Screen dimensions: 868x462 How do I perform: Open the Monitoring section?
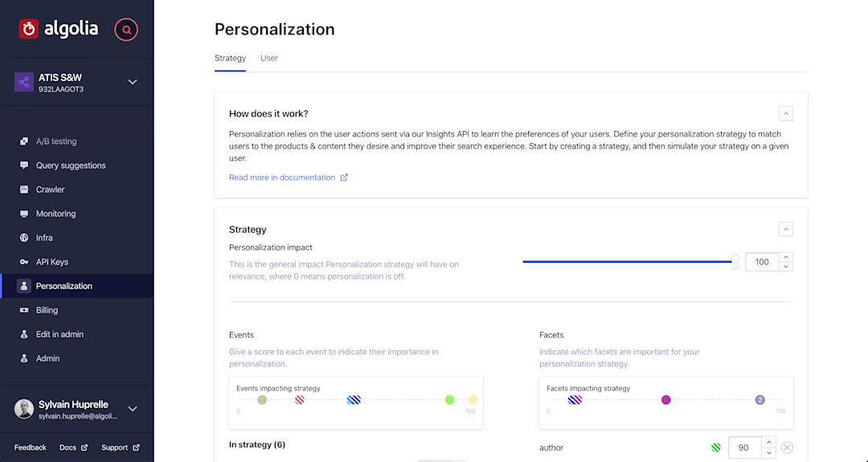point(55,214)
